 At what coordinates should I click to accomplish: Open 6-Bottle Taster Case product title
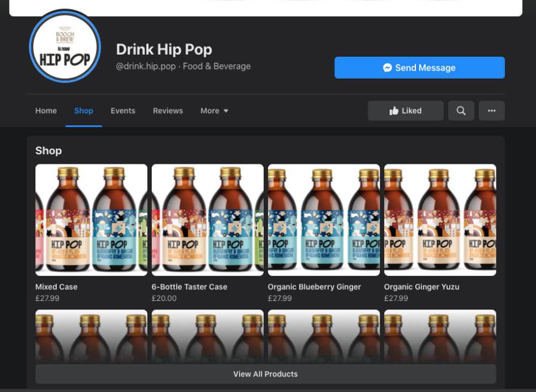[189, 287]
